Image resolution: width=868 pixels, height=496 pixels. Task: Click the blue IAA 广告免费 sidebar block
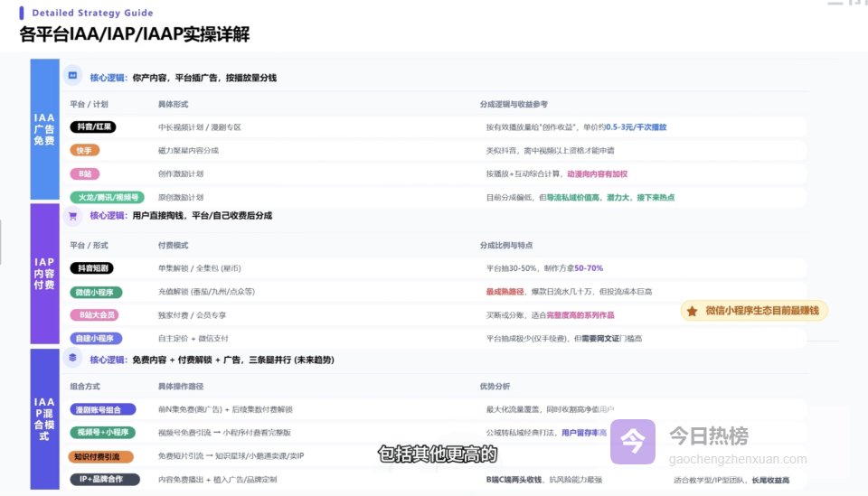coord(45,129)
